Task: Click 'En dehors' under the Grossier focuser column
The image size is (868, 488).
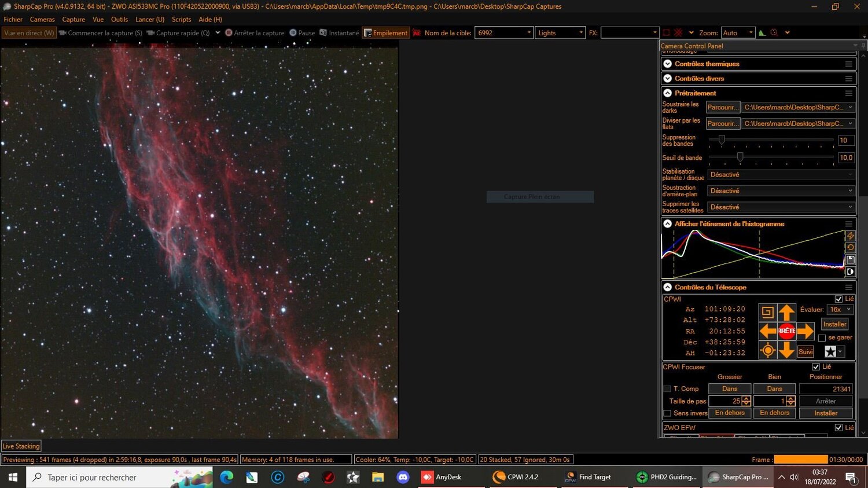Action: (729, 413)
